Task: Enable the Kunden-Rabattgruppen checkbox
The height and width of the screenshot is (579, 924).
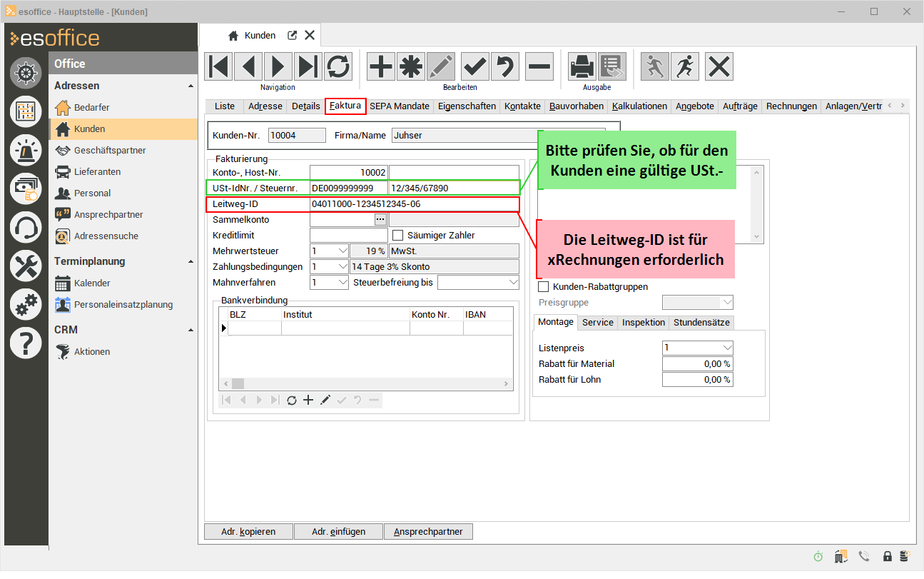Action: coord(544,287)
